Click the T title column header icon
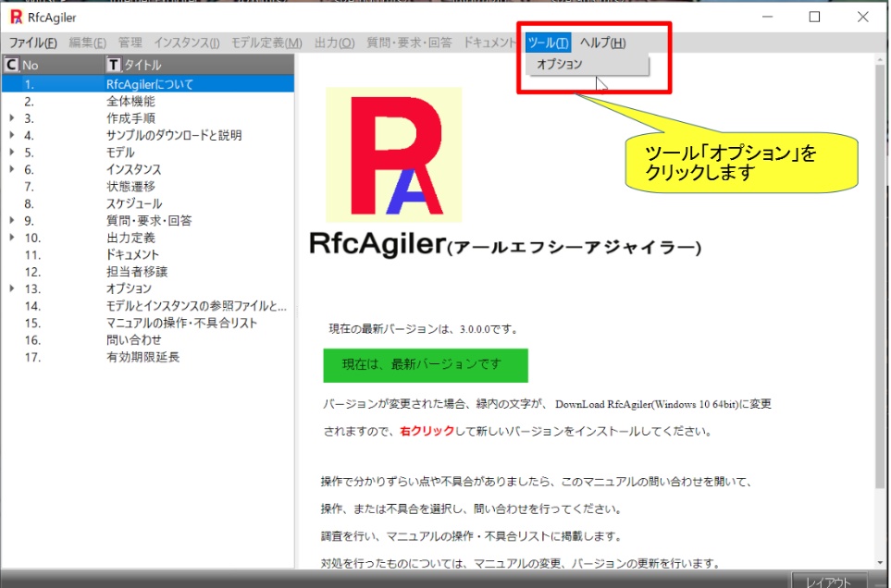Image resolution: width=891 pixels, height=588 pixels. coord(114,65)
